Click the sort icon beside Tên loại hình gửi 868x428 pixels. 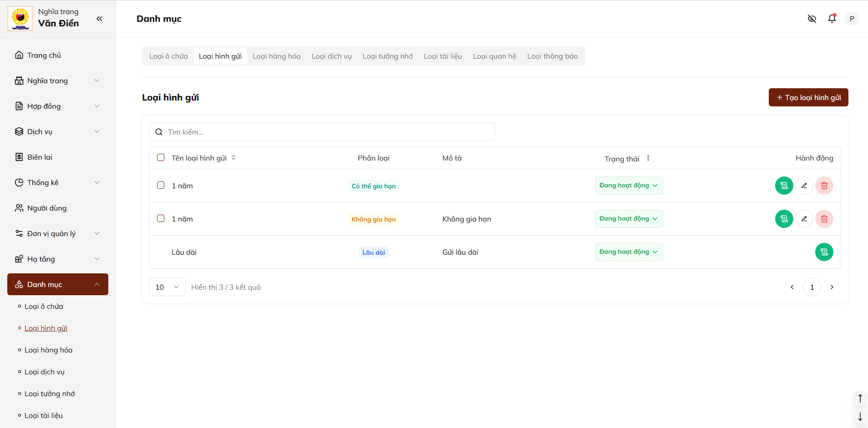tap(233, 158)
